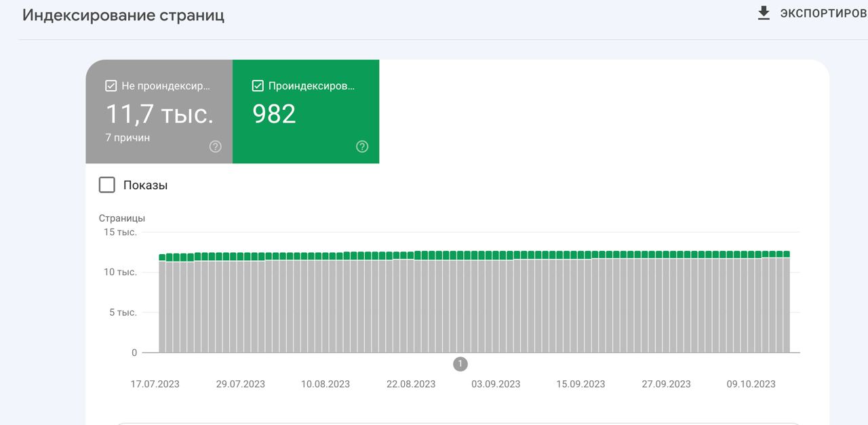Click the "09.10.2023" date axis label

pyautogui.click(x=751, y=384)
